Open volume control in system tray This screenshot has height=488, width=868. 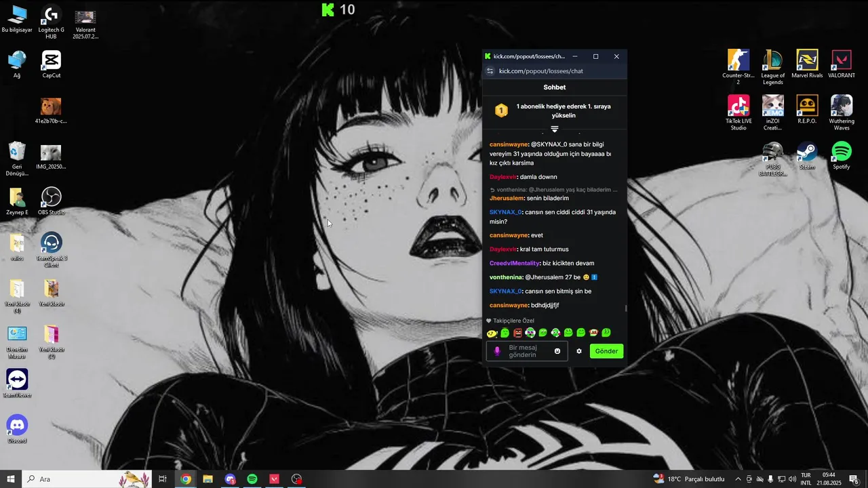coord(792,479)
